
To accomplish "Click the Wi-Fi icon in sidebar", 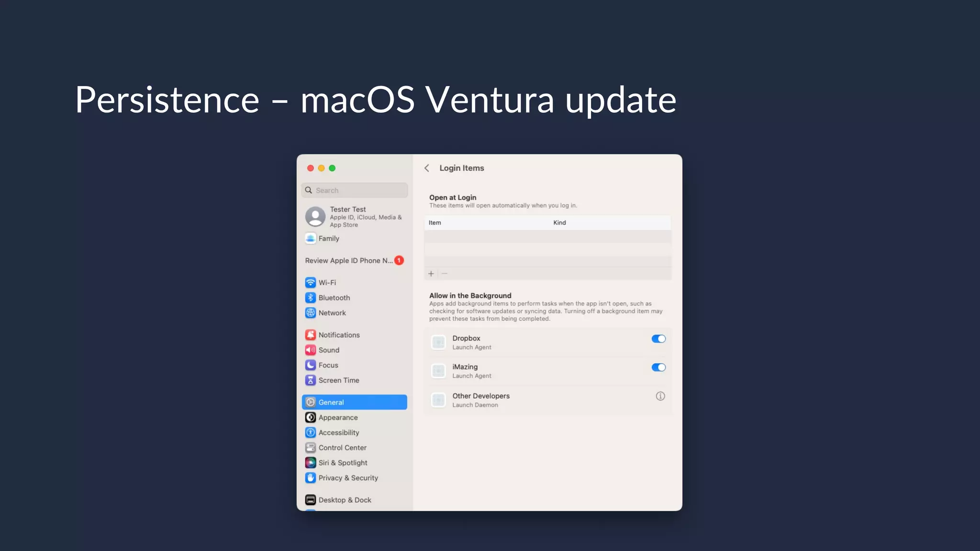I will pyautogui.click(x=311, y=282).
